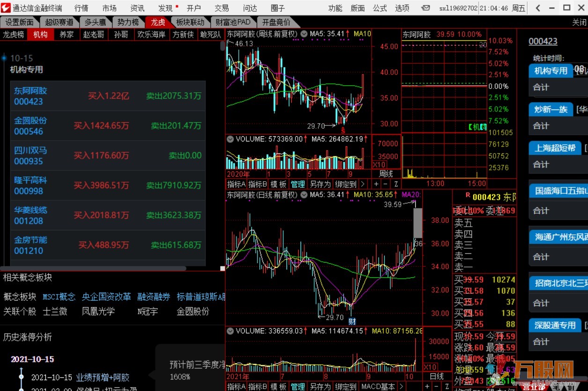Click the 日线 period button
The image size is (588, 391).
point(436,376)
